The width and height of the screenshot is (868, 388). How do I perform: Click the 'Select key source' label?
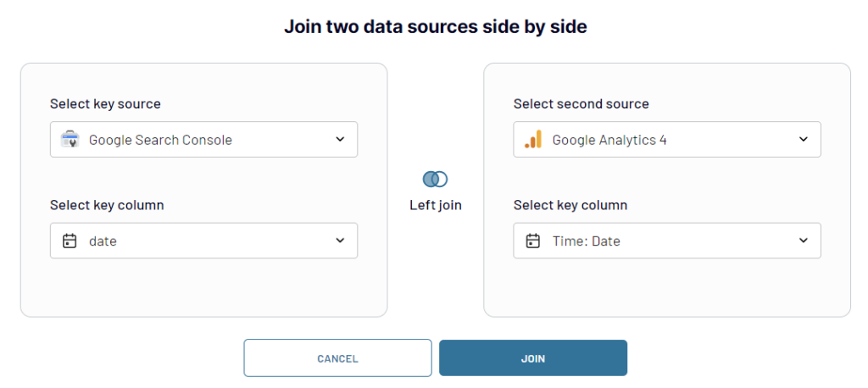click(105, 104)
